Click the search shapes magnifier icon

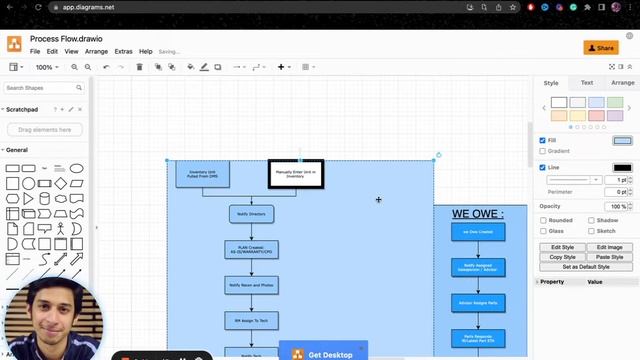pos(79,88)
